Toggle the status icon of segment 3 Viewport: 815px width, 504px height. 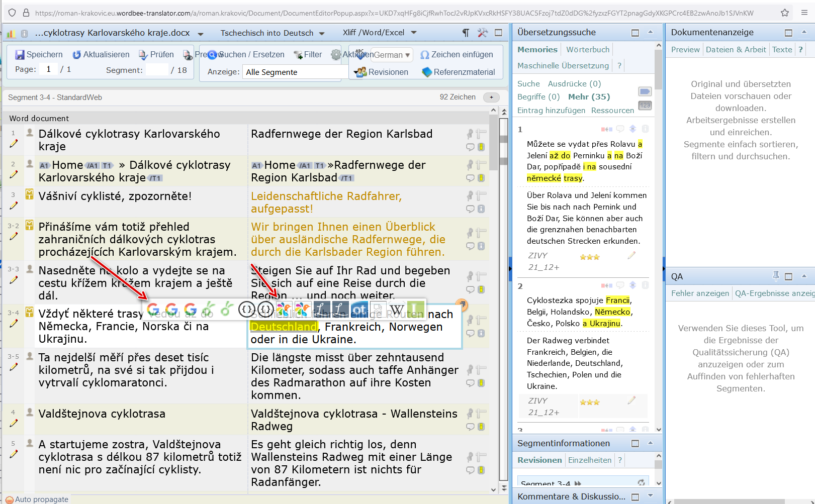point(30,193)
